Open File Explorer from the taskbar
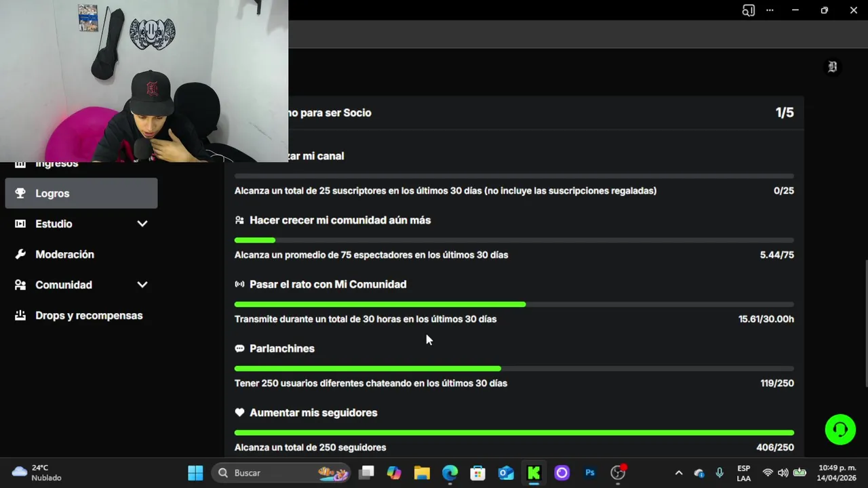The height and width of the screenshot is (488, 868). [422, 472]
